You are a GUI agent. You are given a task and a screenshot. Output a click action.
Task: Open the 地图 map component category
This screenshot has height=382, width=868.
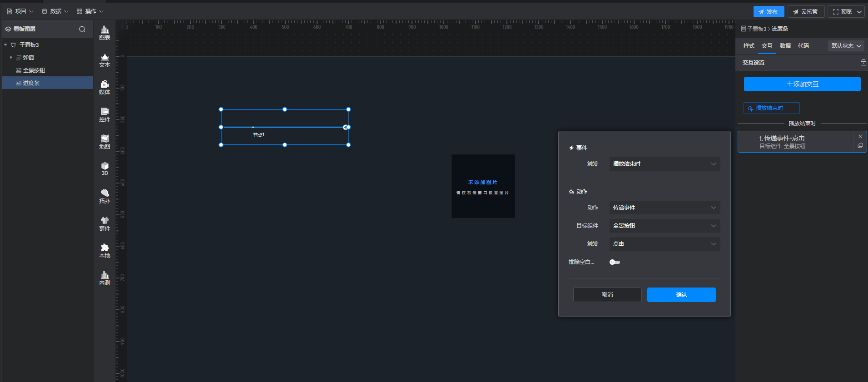click(x=104, y=142)
